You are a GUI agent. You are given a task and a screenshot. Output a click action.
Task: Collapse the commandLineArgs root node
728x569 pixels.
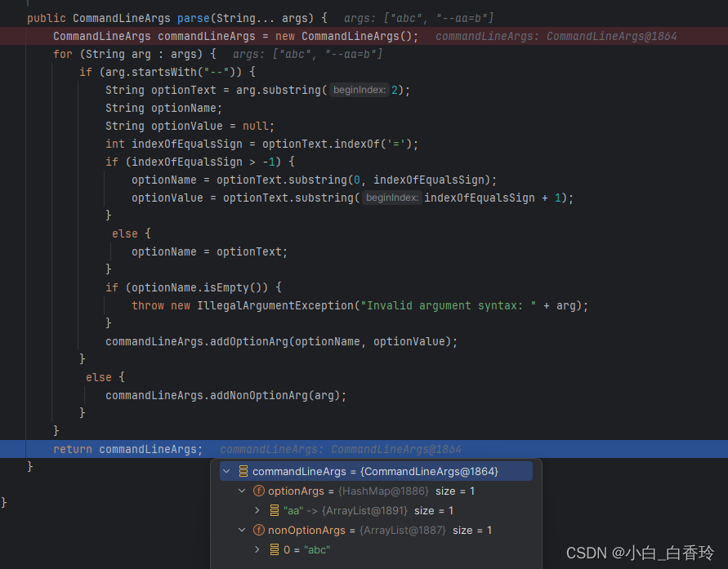(x=226, y=472)
